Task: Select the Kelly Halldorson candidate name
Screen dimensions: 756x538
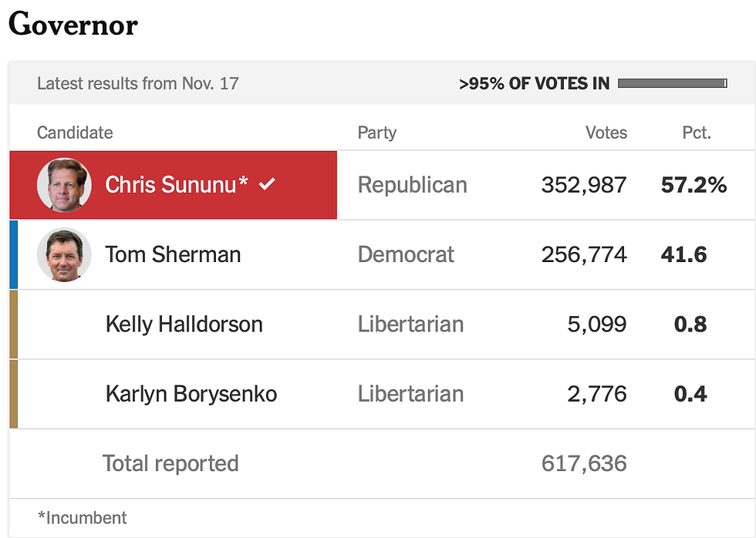Action: (184, 324)
